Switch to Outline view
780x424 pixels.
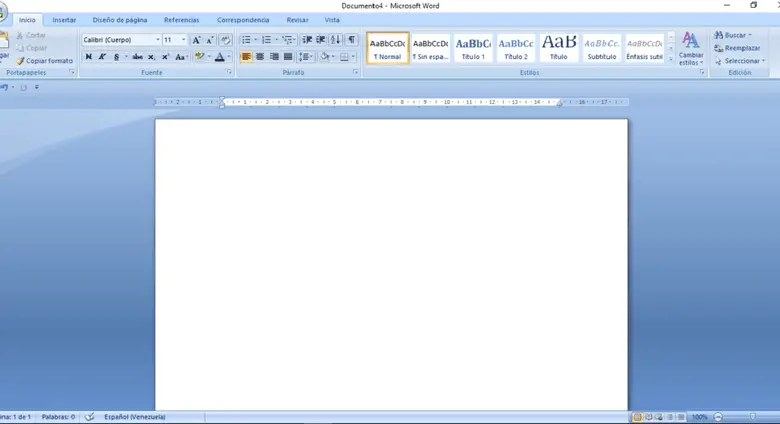(670, 417)
